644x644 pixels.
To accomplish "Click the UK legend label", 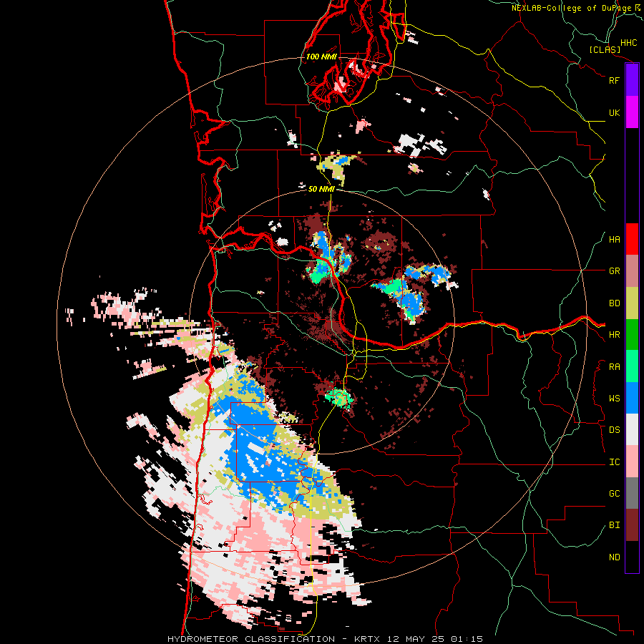I will (x=614, y=113).
